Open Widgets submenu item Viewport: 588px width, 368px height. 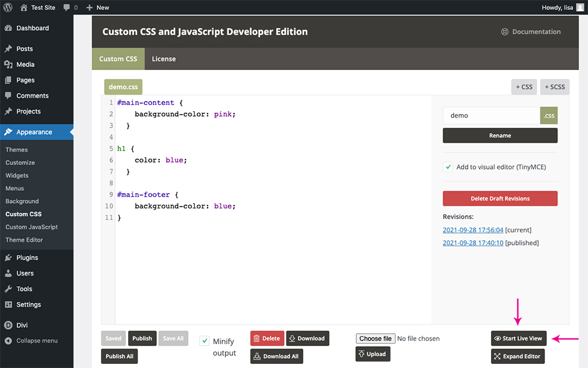click(x=17, y=175)
